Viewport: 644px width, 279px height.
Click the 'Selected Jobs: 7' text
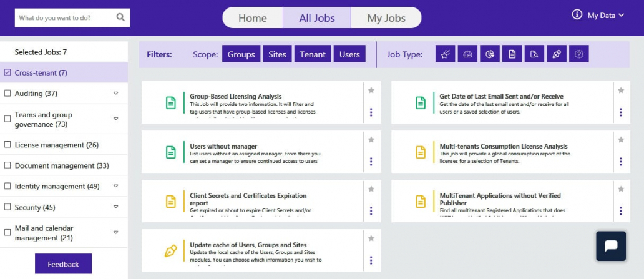[41, 52]
